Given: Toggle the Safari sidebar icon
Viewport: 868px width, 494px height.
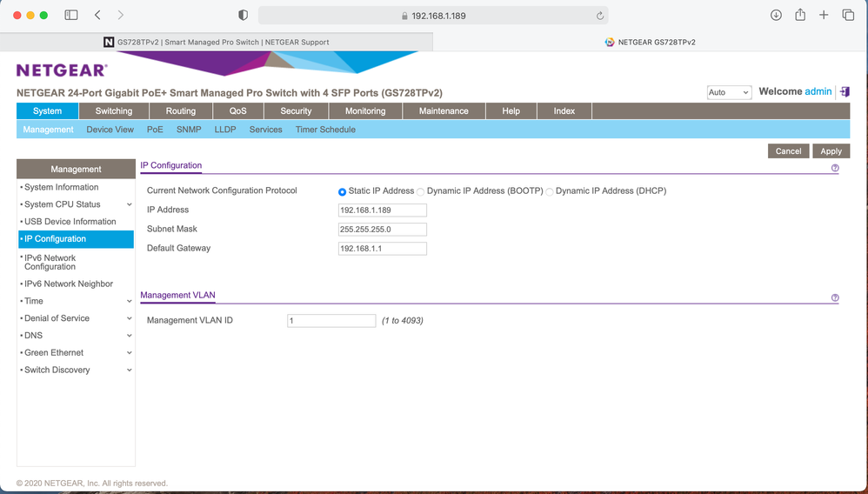Looking at the screenshot, I should [x=70, y=15].
